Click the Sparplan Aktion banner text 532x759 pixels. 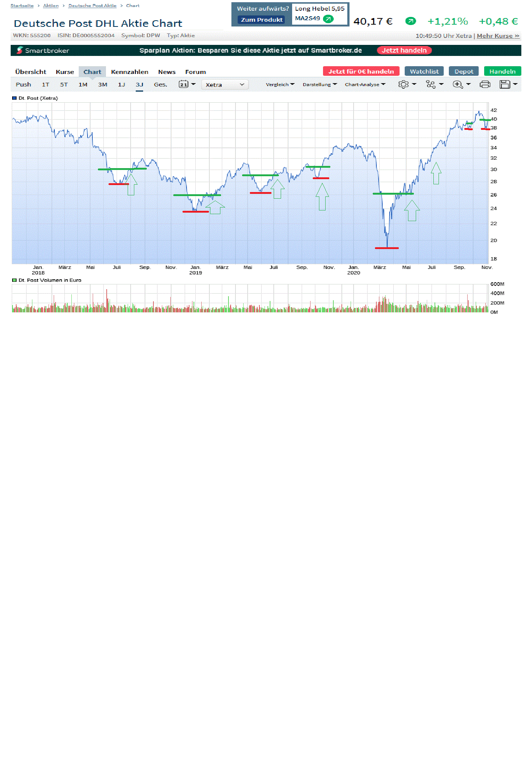coord(251,50)
